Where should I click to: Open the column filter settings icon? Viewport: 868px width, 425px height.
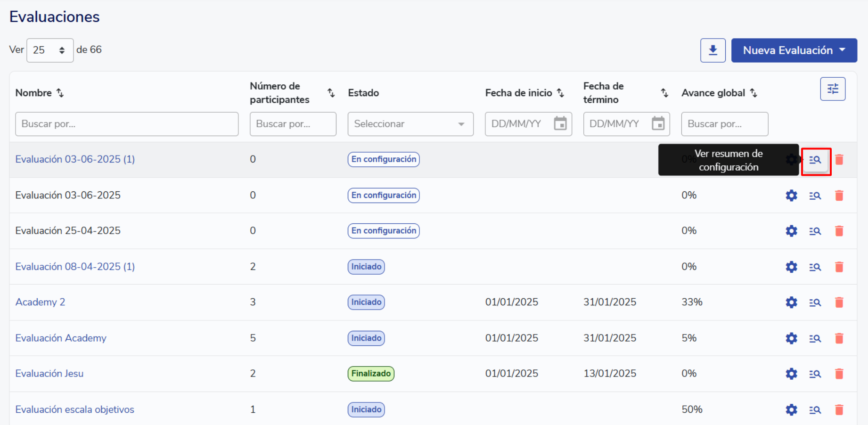[x=832, y=89]
